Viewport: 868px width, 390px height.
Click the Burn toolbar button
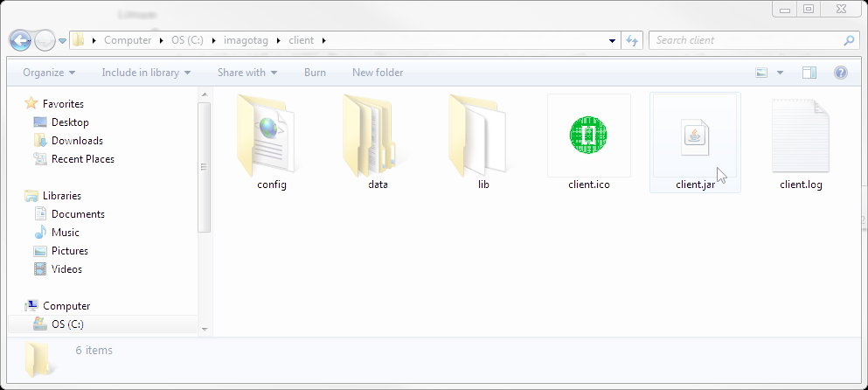click(315, 73)
